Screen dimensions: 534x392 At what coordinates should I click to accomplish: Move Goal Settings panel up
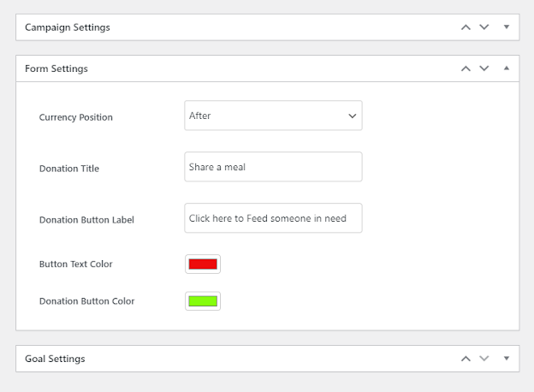point(466,359)
